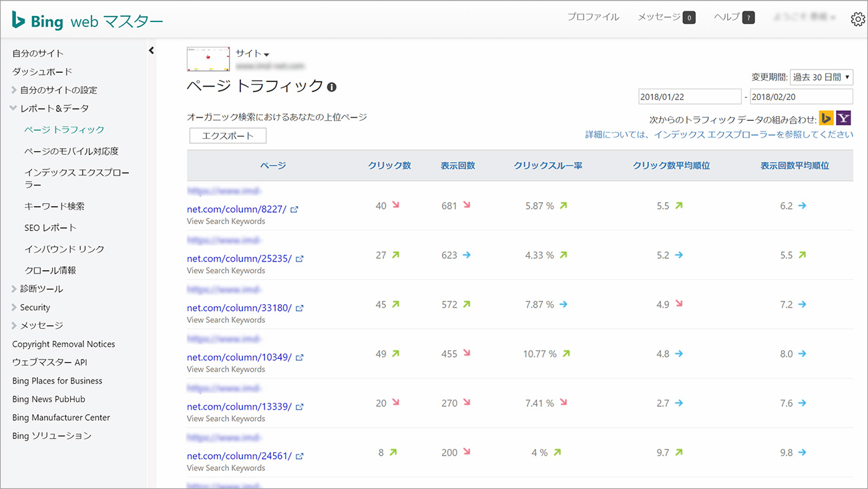The image size is (868, 489).
Task: Click red arrow beside 7.41 %
Action: (564, 403)
